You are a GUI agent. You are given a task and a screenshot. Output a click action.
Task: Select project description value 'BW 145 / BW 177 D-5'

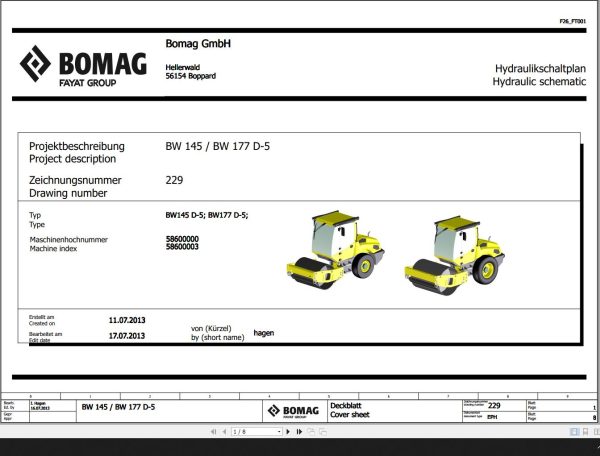tap(217, 146)
